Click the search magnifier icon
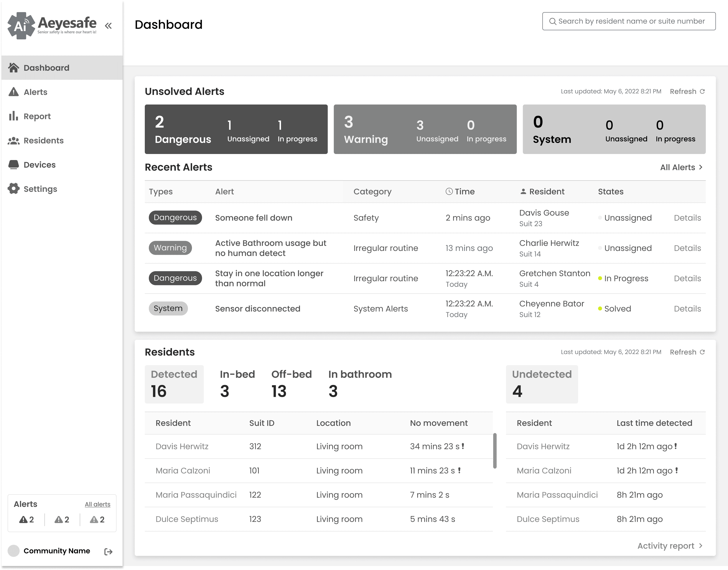Image resolution: width=728 pixels, height=570 pixels. coord(553,21)
